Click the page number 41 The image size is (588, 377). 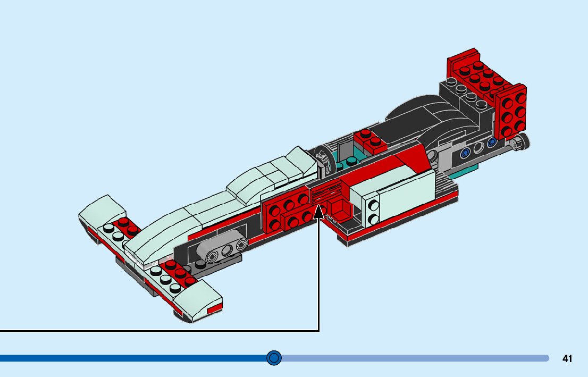click(x=567, y=358)
